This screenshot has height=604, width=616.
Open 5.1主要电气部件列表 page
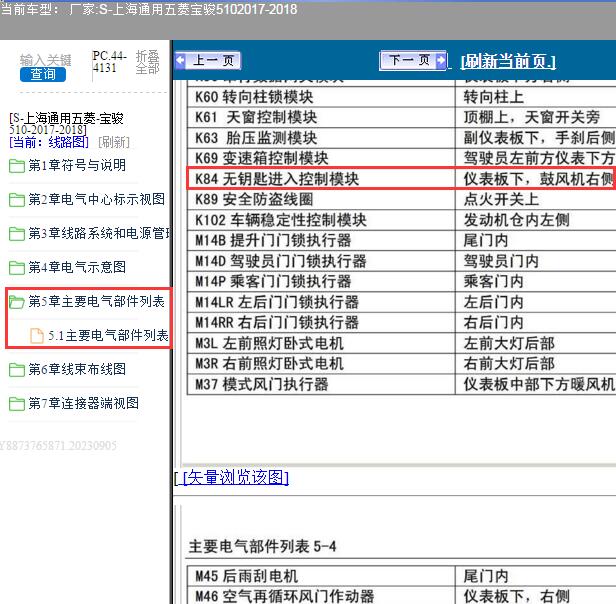108,335
